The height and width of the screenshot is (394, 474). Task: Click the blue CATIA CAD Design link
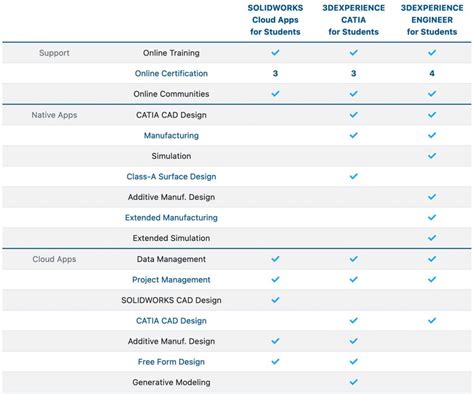click(x=171, y=321)
